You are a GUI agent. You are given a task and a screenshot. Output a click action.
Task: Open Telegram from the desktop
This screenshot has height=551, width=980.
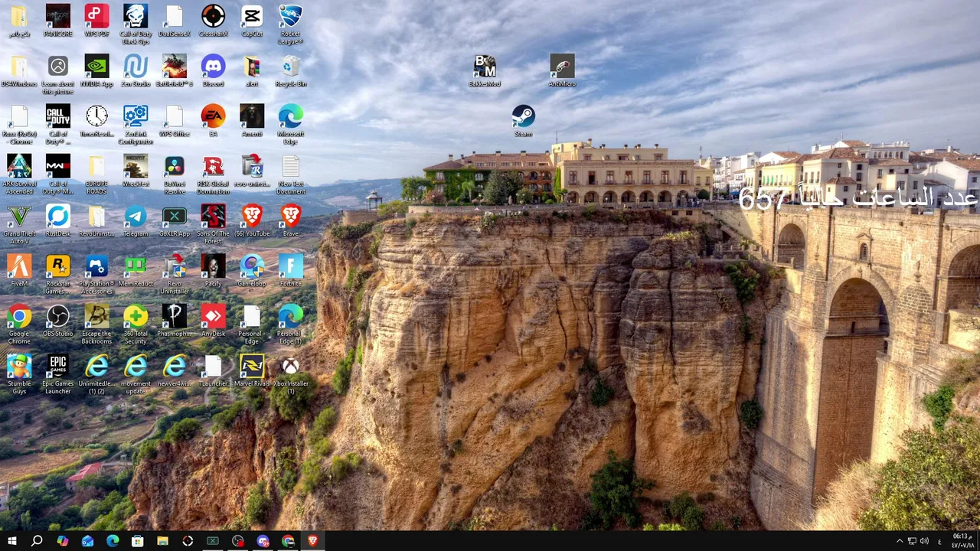tap(136, 220)
